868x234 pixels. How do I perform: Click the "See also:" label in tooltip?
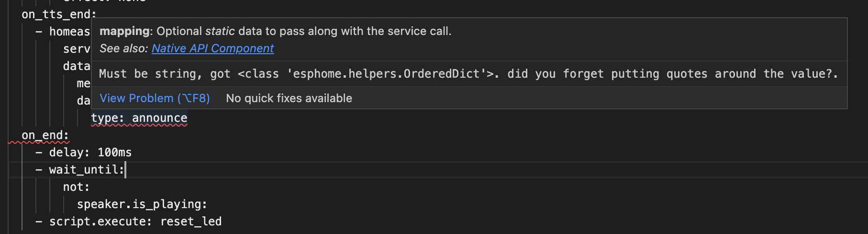(123, 48)
